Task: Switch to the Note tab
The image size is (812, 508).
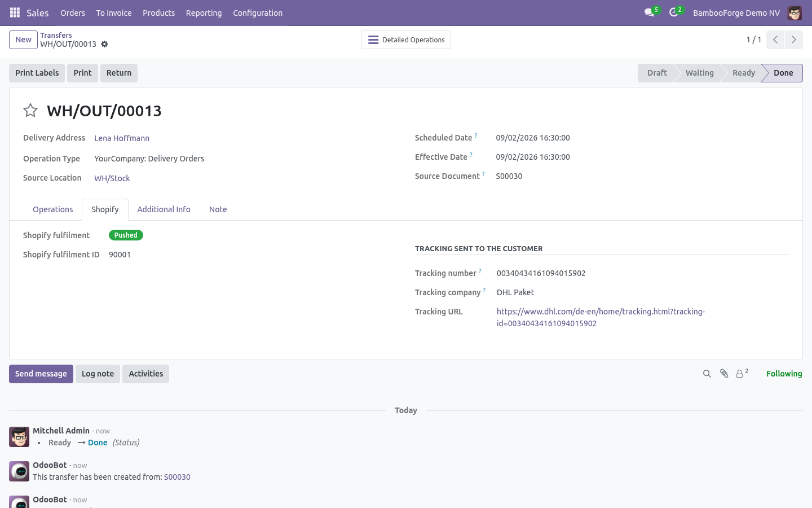Action: tap(218, 209)
